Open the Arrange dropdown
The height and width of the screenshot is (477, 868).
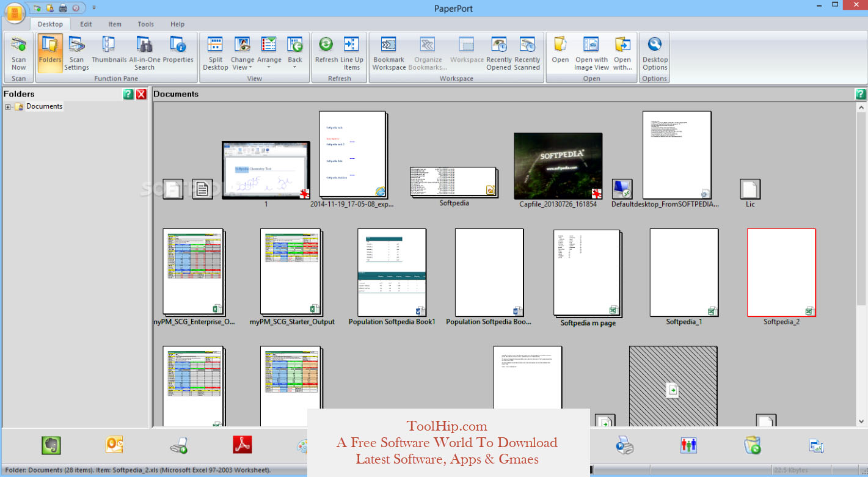269,53
